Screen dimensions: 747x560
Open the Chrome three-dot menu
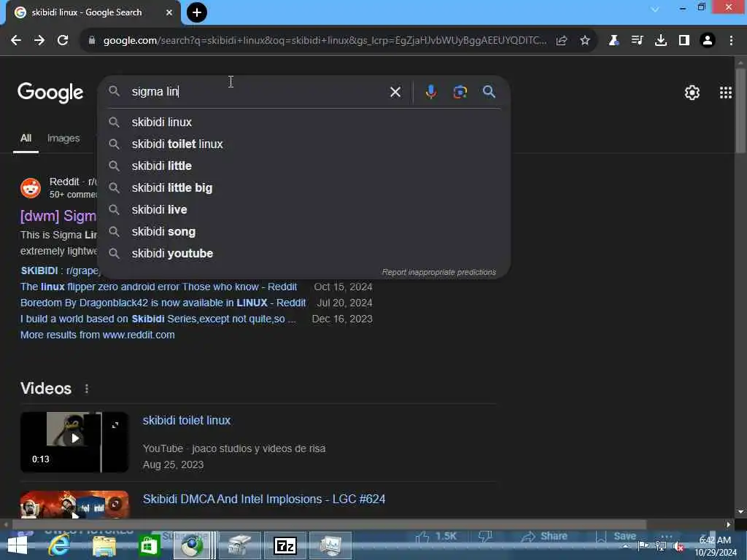pos(731,41)
